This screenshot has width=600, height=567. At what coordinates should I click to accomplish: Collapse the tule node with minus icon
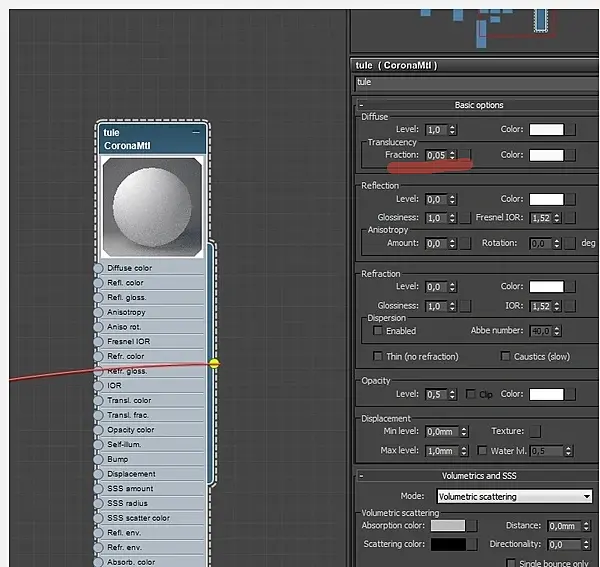tap(196, 132)
